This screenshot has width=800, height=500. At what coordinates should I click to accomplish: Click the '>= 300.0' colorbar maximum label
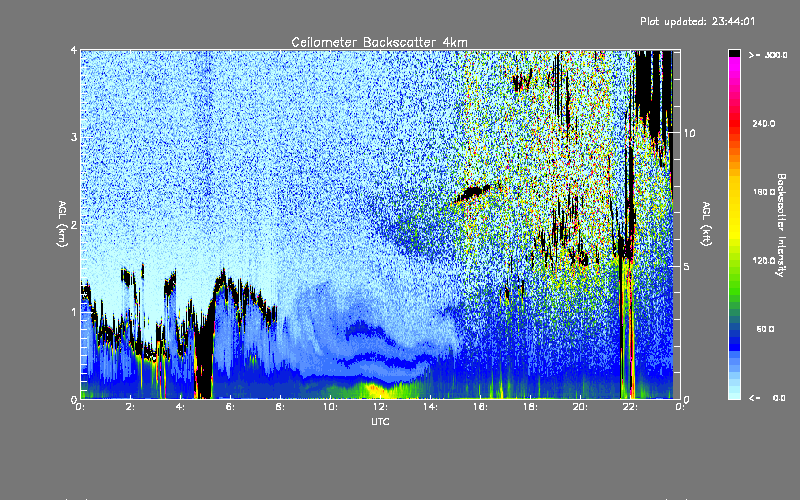[768, 55]
